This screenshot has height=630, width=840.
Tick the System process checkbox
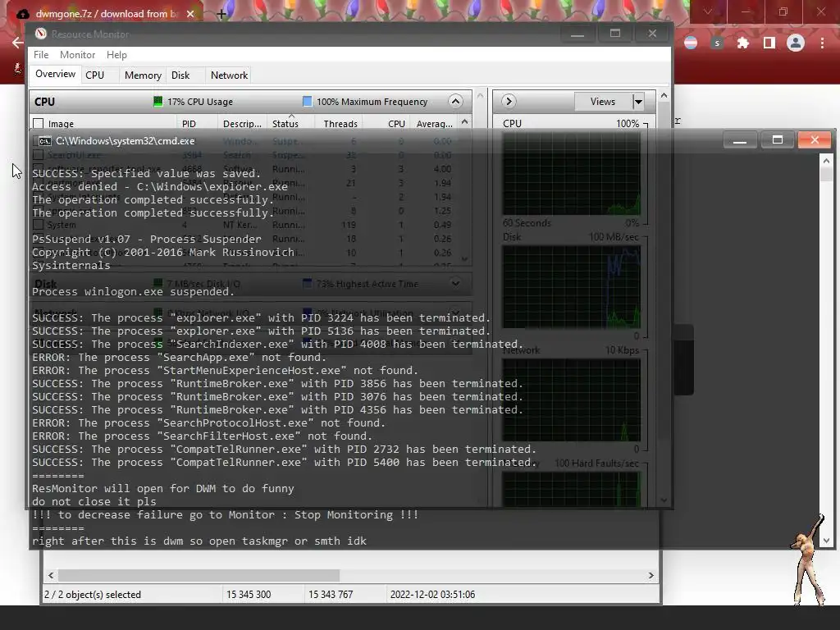pos(38,225)
